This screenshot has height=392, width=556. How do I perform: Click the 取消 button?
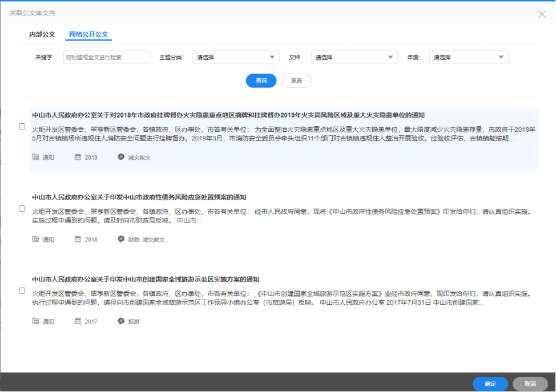coord(530,384)
